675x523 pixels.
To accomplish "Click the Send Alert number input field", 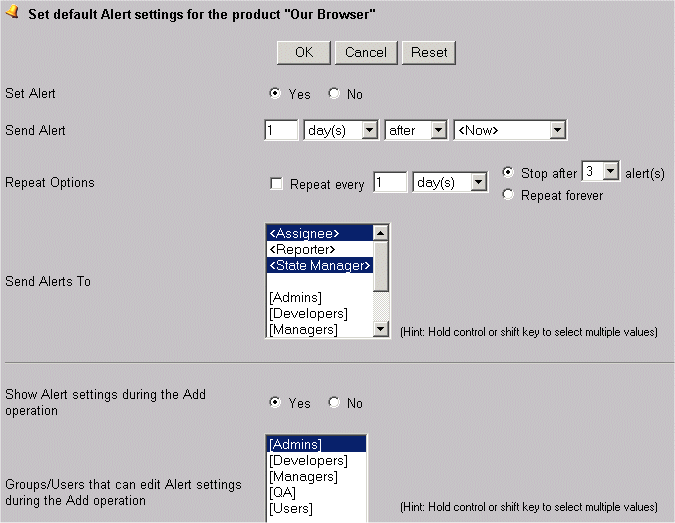I will click(282, 131).
